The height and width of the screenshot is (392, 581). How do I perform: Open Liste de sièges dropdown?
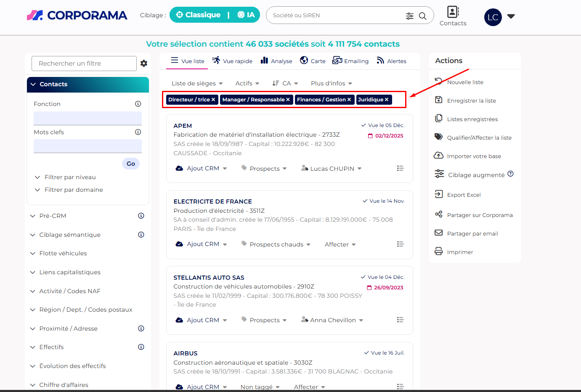click(197, 83)
